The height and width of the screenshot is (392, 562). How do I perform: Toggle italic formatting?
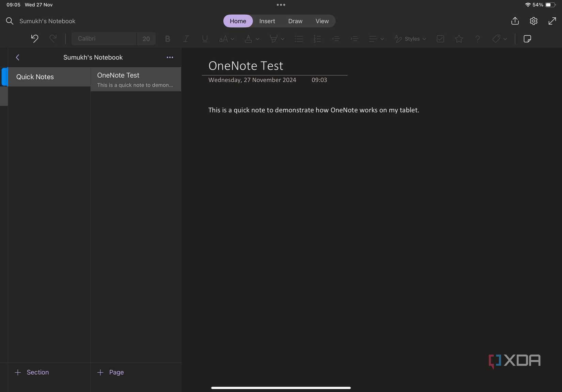coord(186,39)
